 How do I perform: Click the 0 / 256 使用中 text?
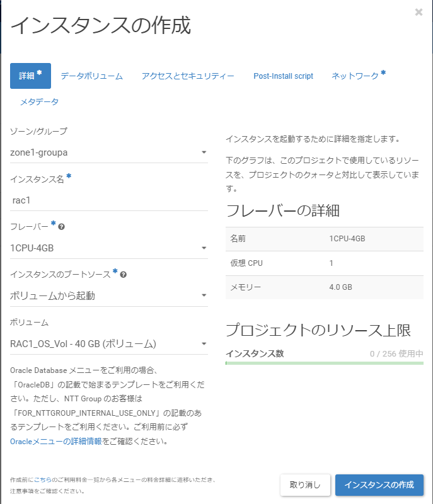point(396,353)
